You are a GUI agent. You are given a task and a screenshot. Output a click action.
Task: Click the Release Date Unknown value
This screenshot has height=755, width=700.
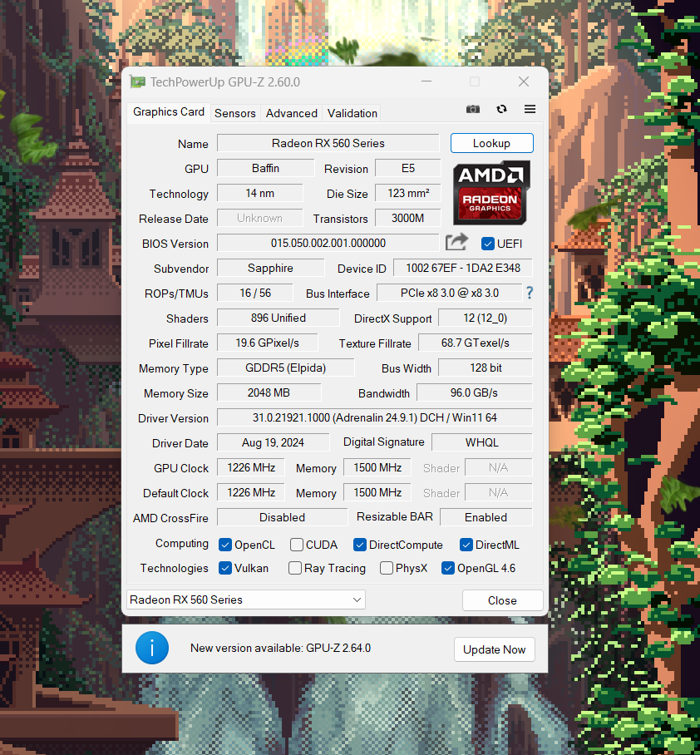point(260,218)
